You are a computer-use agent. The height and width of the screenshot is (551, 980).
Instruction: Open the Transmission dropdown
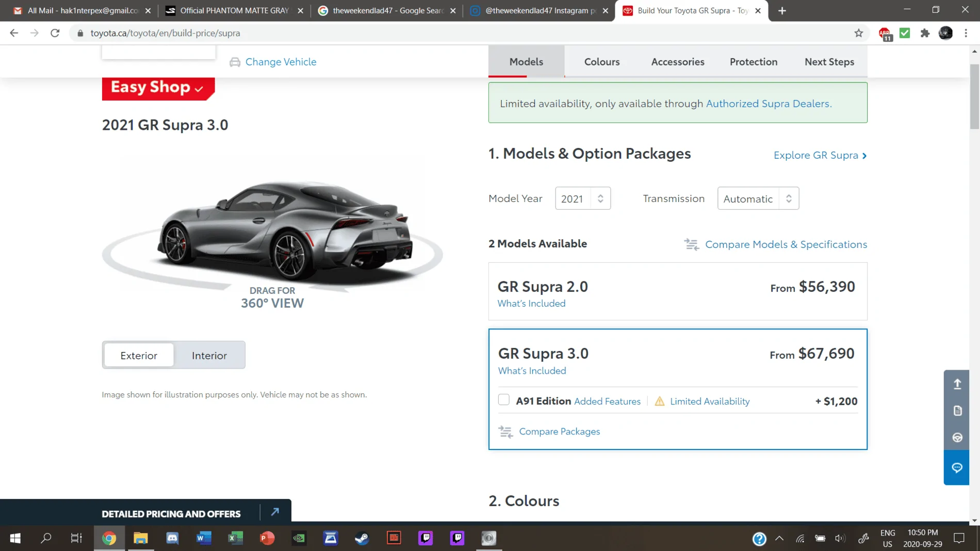pyautogui.click(x=758, y=198)
